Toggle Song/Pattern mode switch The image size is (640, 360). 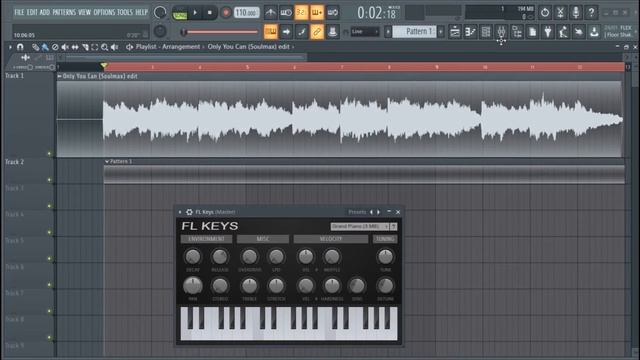pyautogui.click(x=179, y=13)
